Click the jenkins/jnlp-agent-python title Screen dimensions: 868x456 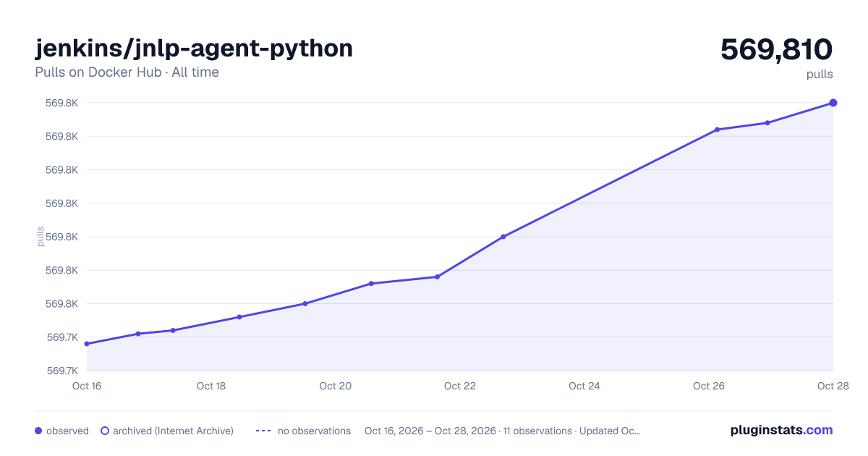194,48
